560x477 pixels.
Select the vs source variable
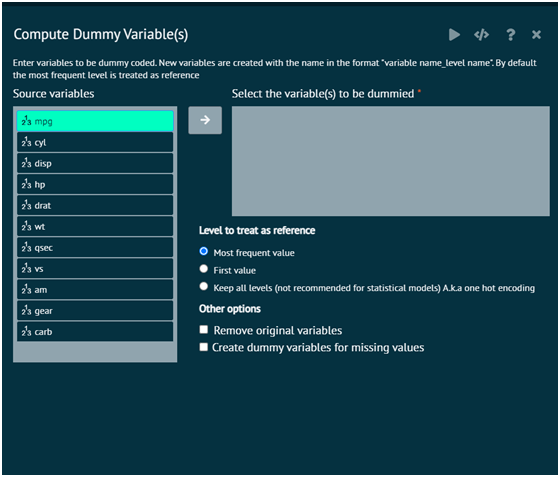tap(95, 268)
